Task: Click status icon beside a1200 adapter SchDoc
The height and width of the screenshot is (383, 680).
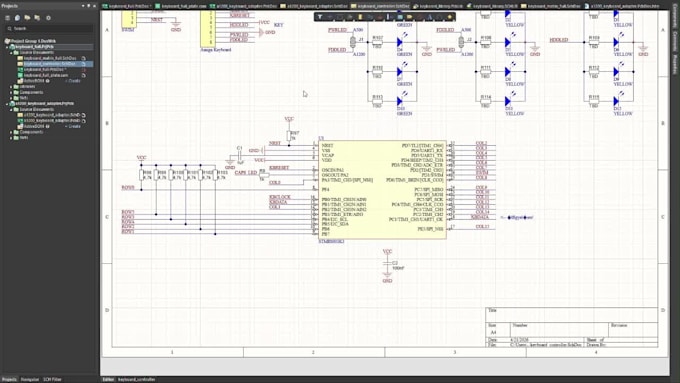Action: tap(83, 115)
